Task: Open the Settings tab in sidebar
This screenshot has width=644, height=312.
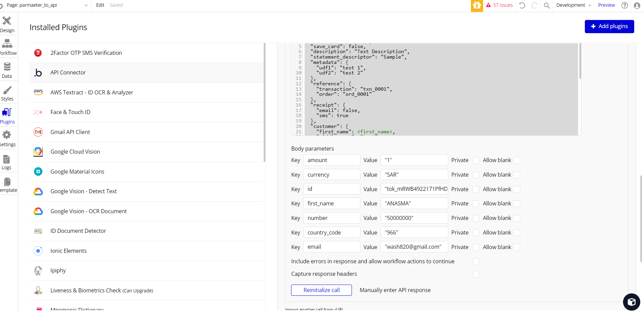Action: pyautogui.click(x=7, y=139)
